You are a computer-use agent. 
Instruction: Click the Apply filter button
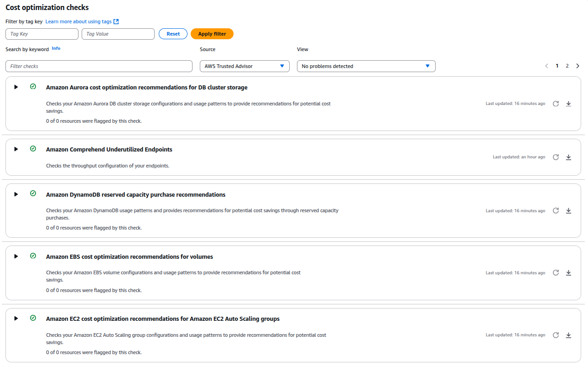click(x=212, y=34)
